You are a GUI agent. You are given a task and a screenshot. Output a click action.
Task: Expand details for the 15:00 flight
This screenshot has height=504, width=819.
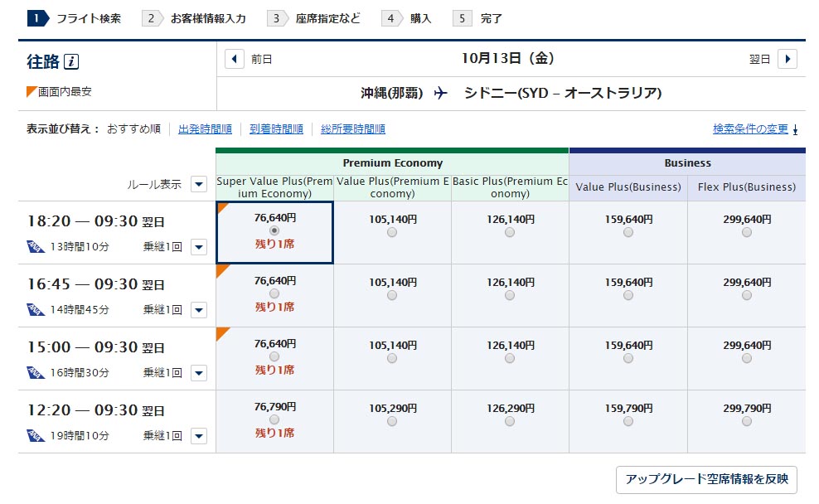198,373
